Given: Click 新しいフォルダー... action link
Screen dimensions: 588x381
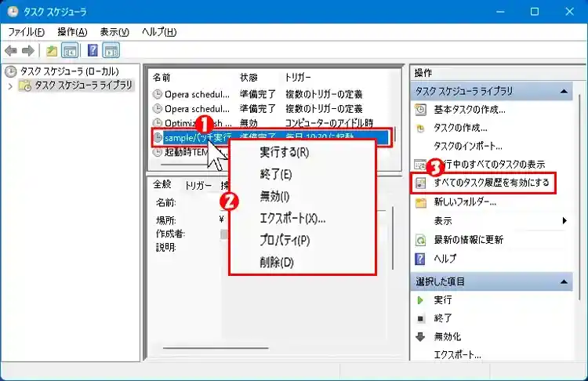Looking at the screenshot, I should pos(465,202).
